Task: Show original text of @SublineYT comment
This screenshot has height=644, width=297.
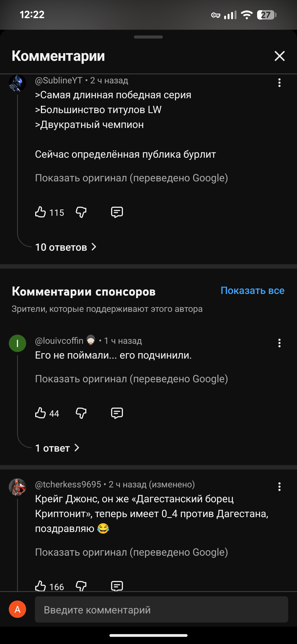Action: pos(131,178)
